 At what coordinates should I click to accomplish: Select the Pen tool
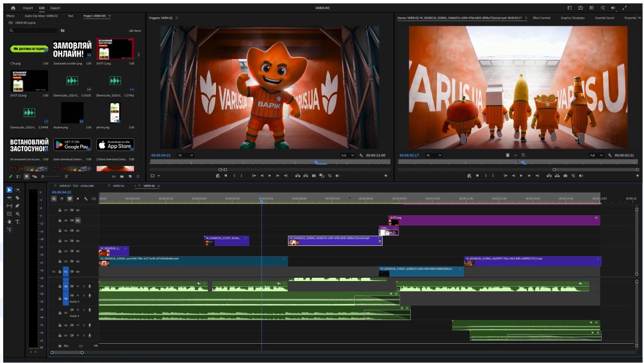[17, 206]
